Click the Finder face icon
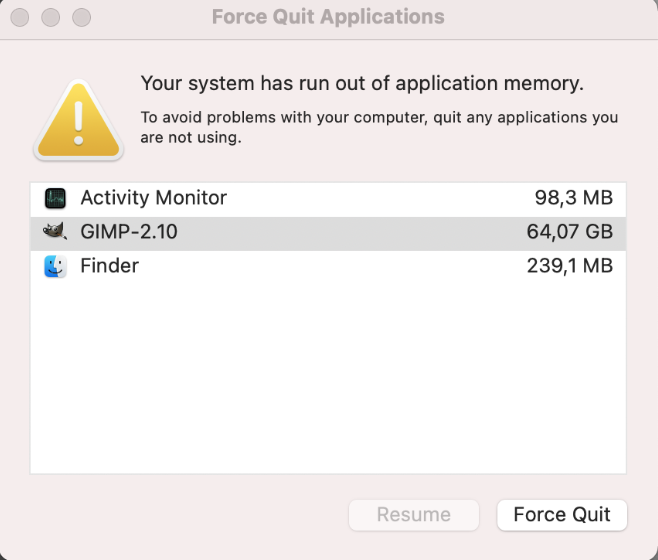 coord(55,266)
